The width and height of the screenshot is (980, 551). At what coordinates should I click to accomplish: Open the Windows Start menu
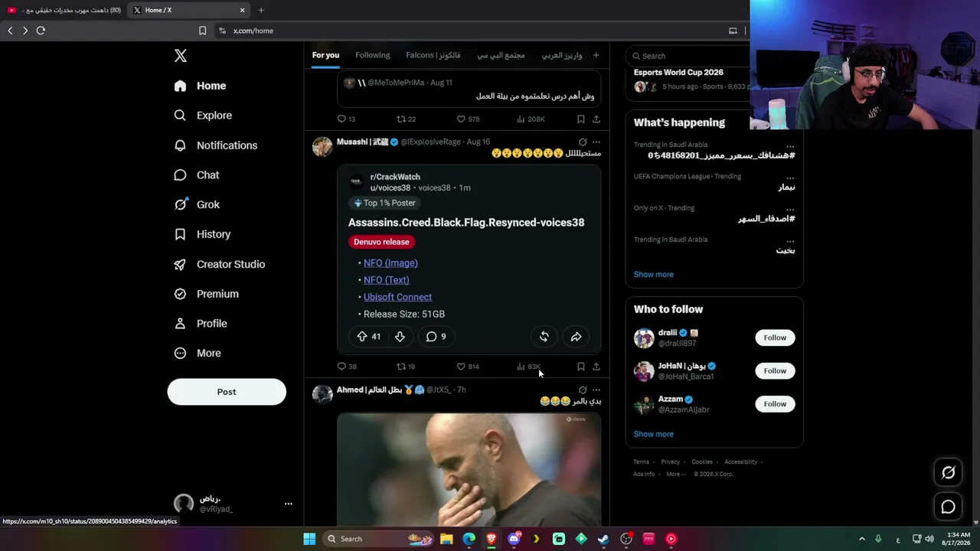click(x=309, y=539)
